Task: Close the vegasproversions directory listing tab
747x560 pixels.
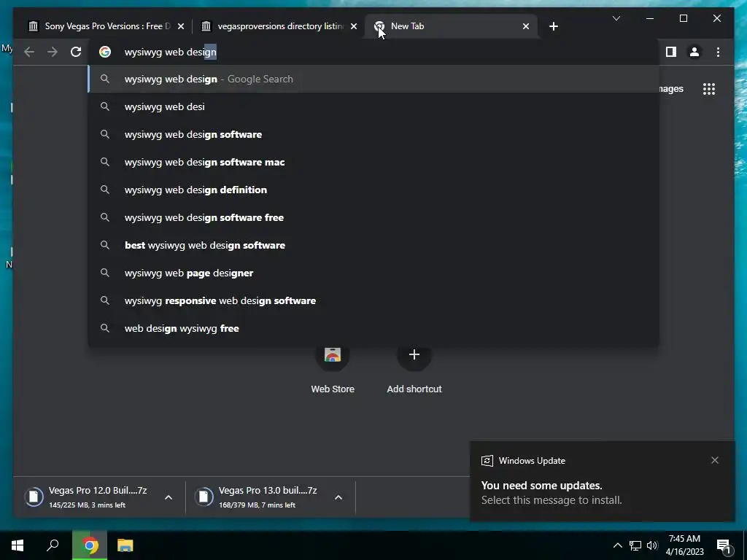Action: coord(354,26)
